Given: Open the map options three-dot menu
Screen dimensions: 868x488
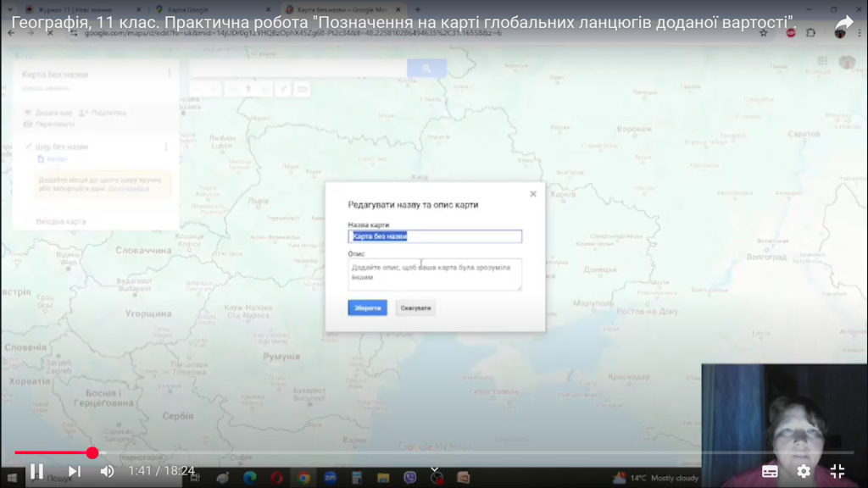Looking at the screenshot, I should pyautogui.click(x=170, y=74).
